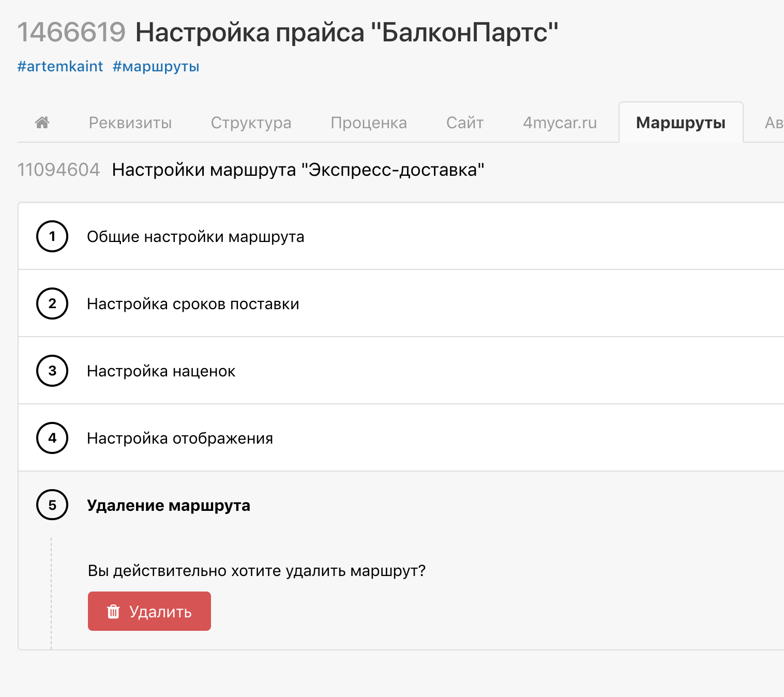This screenshot has width=784, height=697.
Task: Click the step 1 circle icon
Action: click(x=52, y=236)
